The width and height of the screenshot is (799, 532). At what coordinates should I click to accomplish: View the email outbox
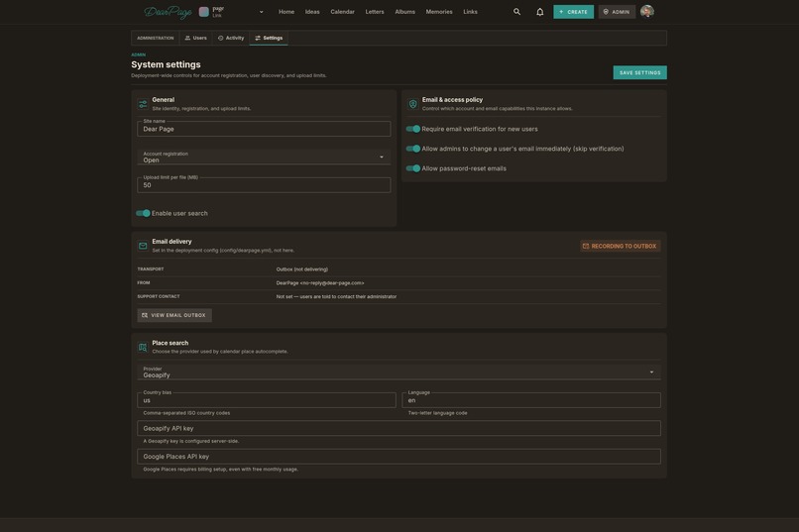click(x=174, y=315)
